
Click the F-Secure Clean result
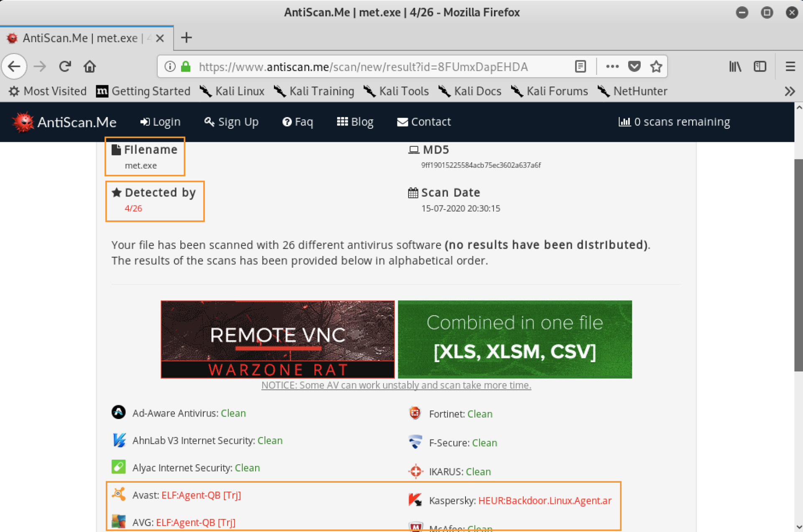click(485, 443)
